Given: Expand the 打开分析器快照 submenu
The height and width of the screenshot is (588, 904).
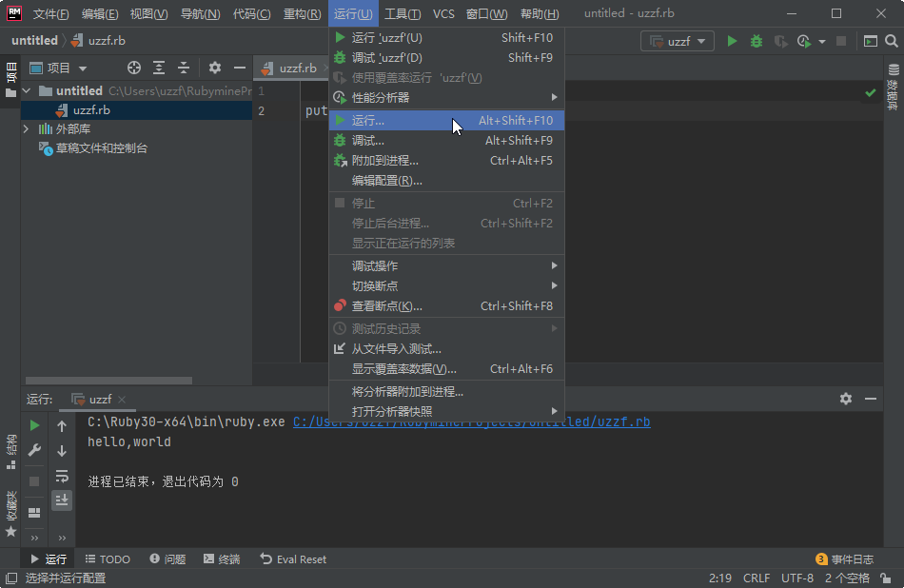Looking at the screenshot, I should pyautogui.click(x=446, y=412).
